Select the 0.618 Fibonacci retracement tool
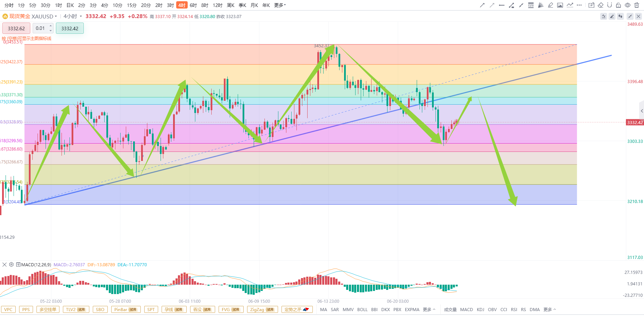The width and height of the screenshot is (644, 317). [x=531, y=5]
